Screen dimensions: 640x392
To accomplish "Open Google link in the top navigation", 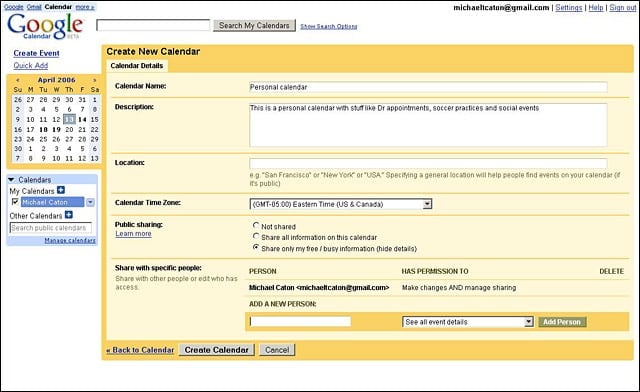I will [14, 7].
